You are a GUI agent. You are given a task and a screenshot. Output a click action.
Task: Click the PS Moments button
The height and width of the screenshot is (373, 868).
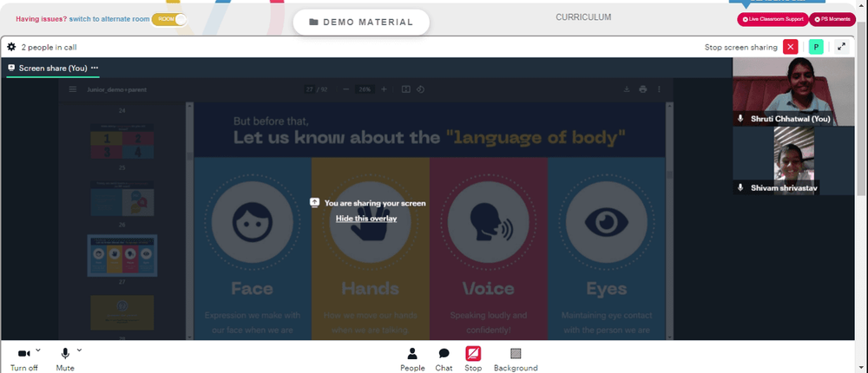832,19
